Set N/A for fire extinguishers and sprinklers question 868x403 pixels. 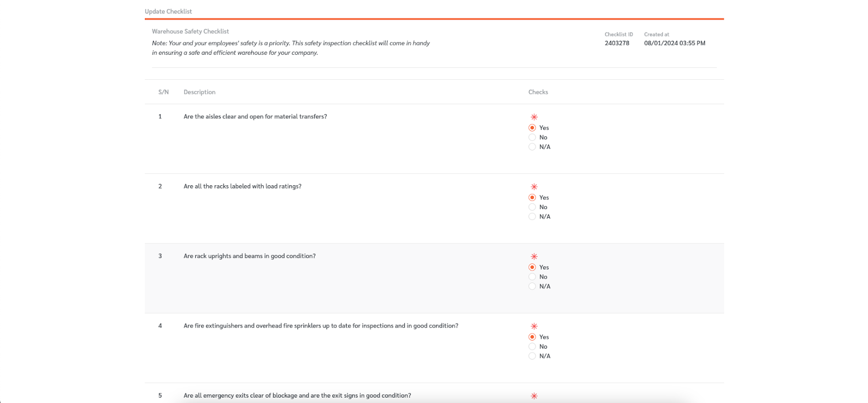click(x=532, y=356)
